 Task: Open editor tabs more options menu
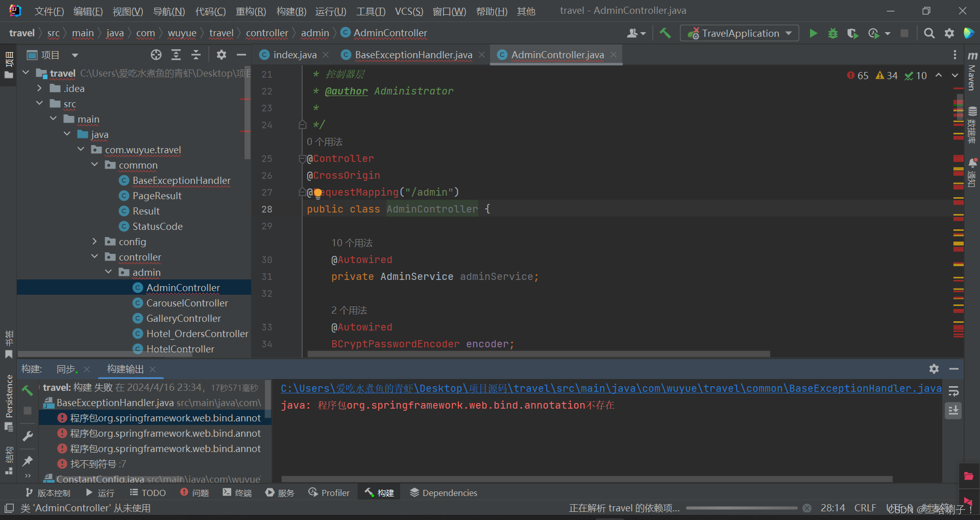[955, 55]
